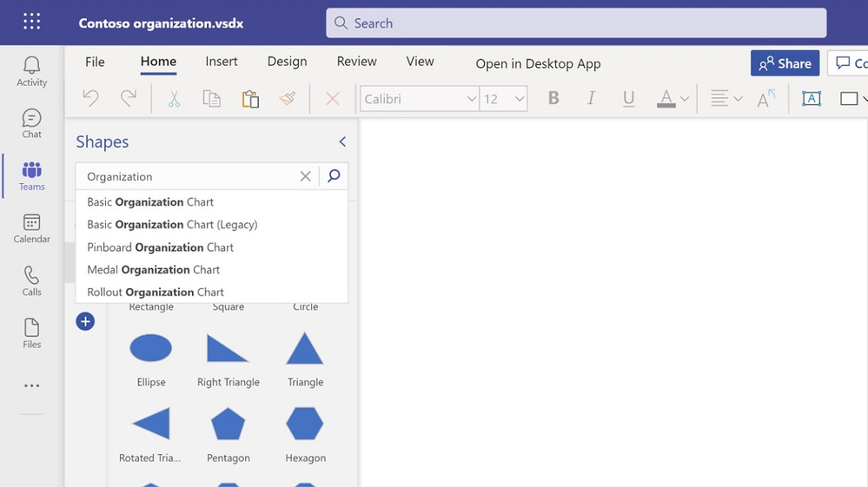Choose Basic Organization Chart suggestion
The width and height of the screenshot is (868, 487).
[211, 202]
